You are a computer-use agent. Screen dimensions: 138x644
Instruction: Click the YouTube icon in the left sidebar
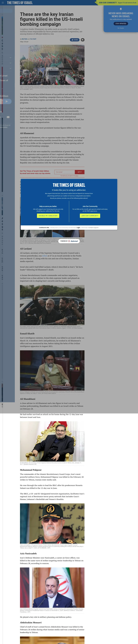click(x=8, y=117)
